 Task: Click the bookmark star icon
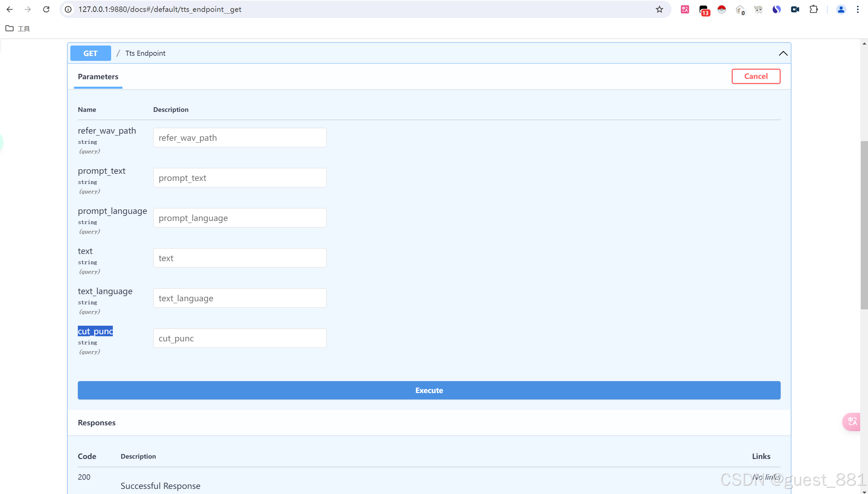click(659, 9)
